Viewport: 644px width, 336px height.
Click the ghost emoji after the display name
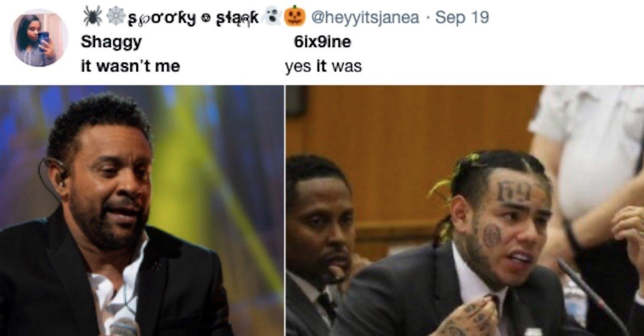tap(273, 17)
